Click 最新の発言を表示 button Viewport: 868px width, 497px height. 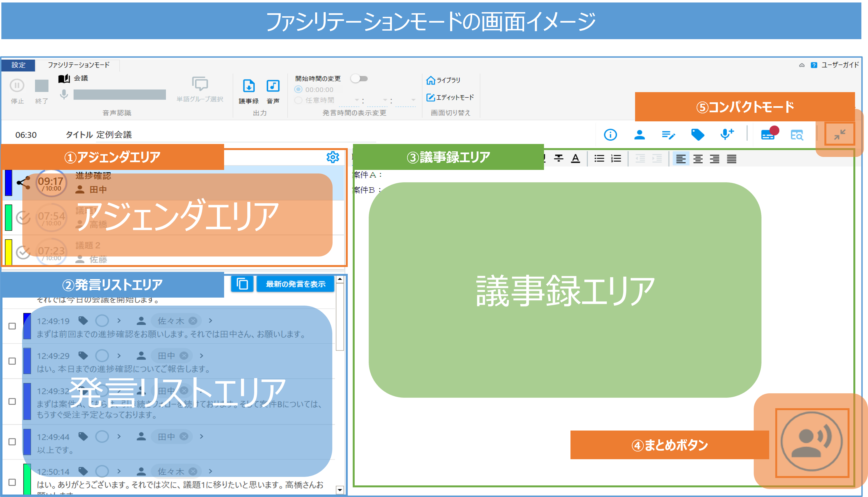pos(295,284)
